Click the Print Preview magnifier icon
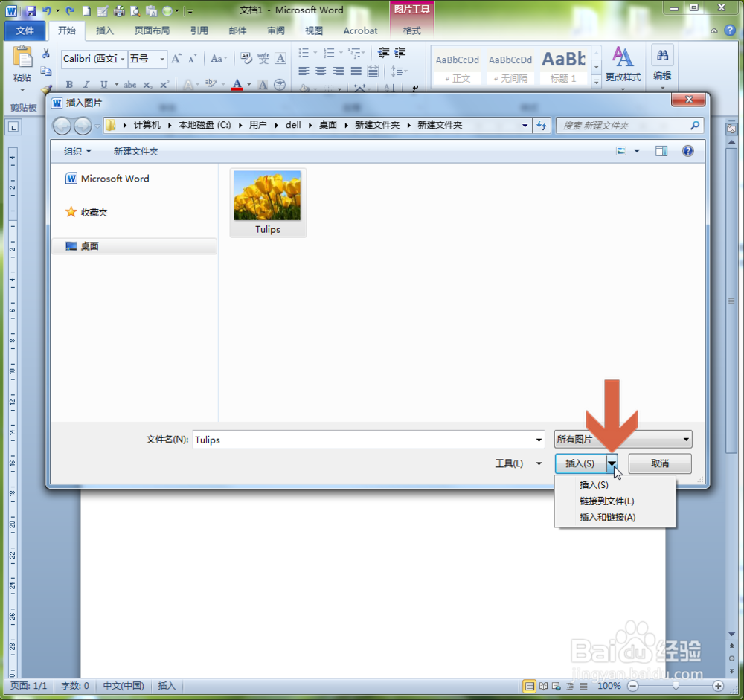 point(135,10)
